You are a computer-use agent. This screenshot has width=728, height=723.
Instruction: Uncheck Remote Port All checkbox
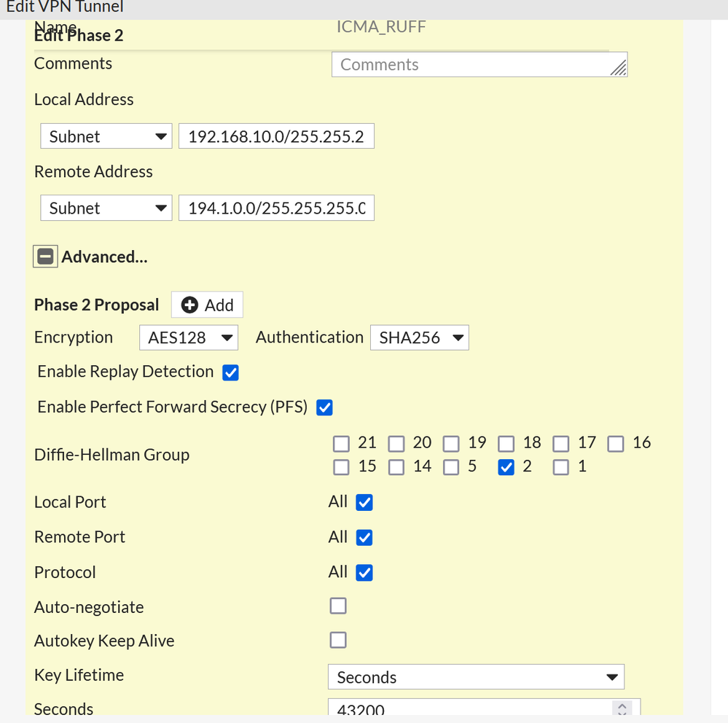[364, 538]
